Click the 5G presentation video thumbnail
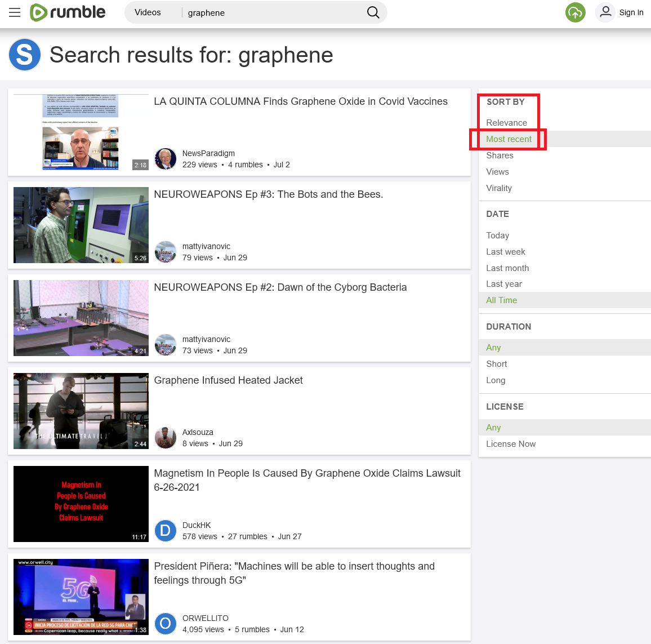This screenshot has width=651, height=644. [81, 597]
